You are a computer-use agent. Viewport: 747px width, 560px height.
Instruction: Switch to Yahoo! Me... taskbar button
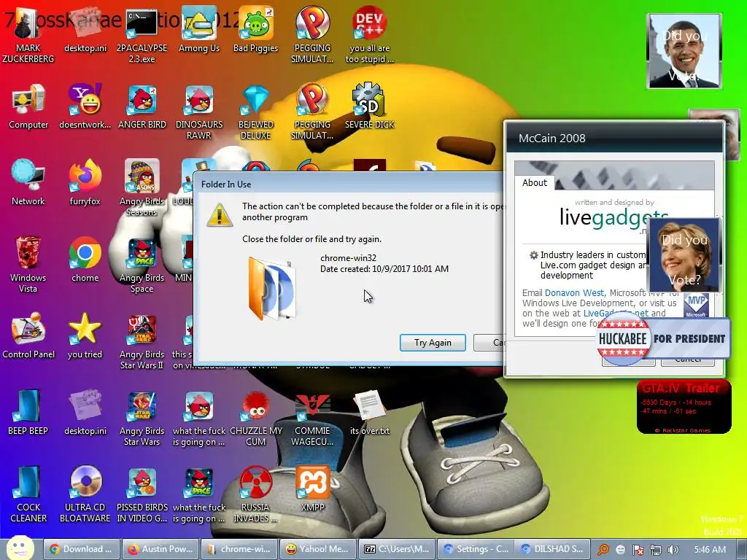tap(317, 549)
